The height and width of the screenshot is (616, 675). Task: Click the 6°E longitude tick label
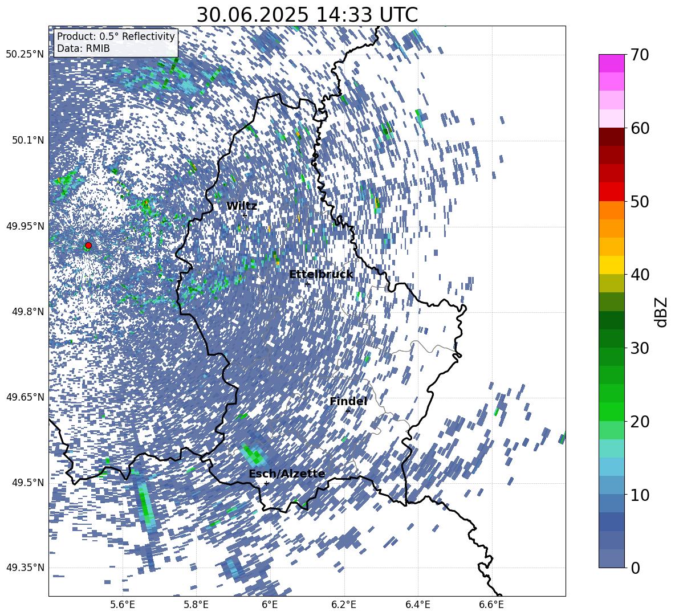tap(270, 605)
